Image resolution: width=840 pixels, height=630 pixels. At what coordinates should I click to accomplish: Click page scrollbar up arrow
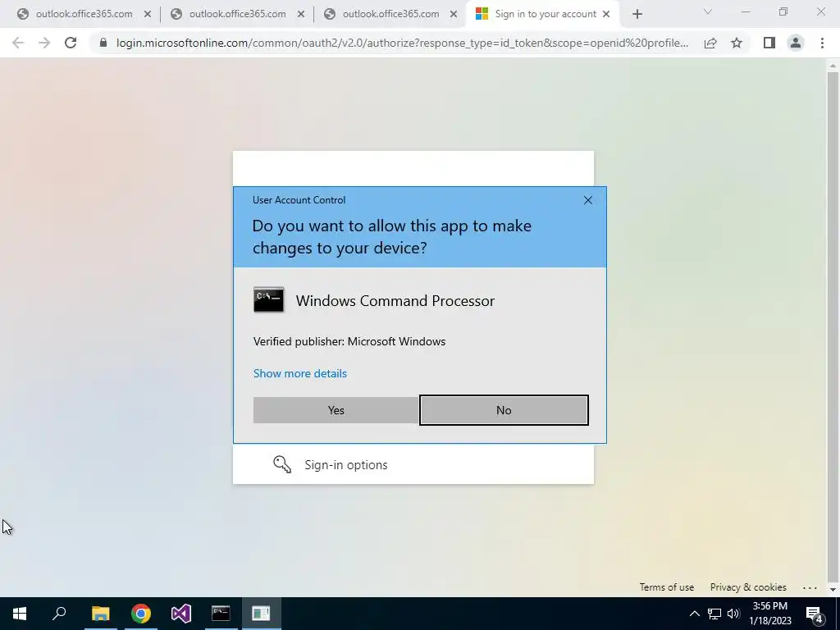coord(833,66)
